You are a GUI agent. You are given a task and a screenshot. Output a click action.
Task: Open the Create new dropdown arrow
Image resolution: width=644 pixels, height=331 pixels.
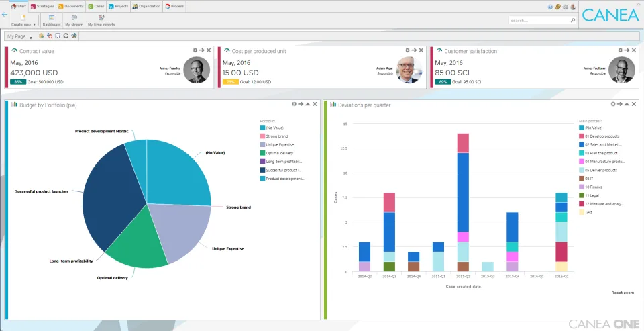tap(34, 25)
